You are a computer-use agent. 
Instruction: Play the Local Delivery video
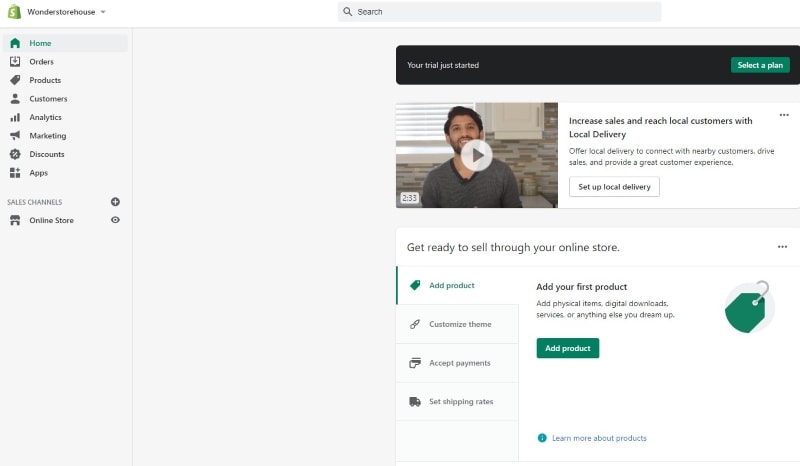tap(477, 155)
